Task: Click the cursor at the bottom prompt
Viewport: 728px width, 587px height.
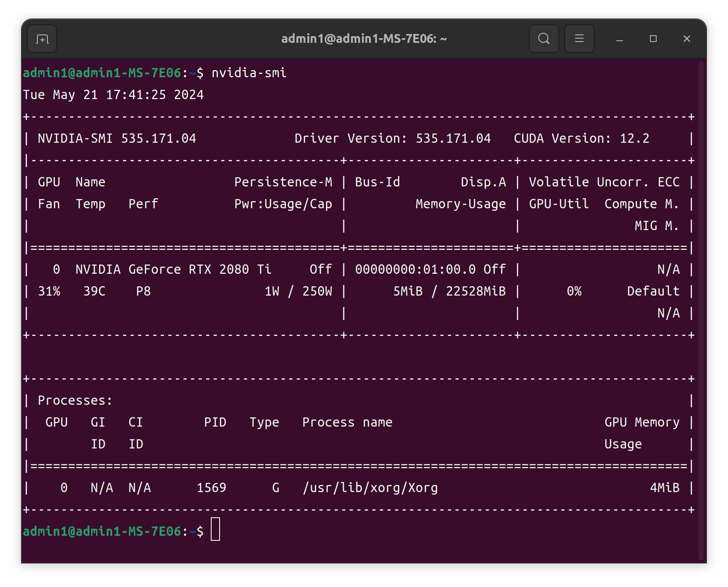Action: (215, 529)
